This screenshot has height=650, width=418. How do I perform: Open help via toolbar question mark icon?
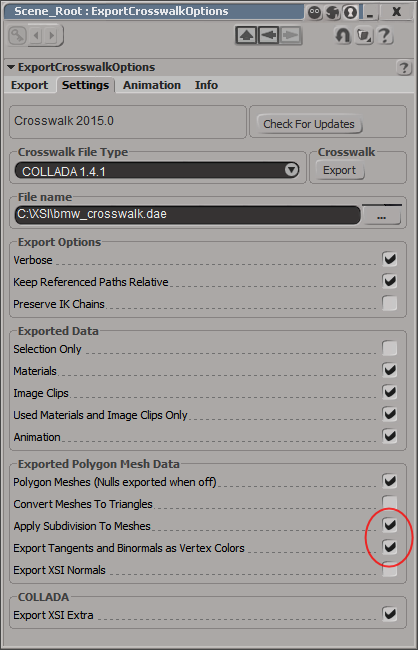(x=384, y=36)
